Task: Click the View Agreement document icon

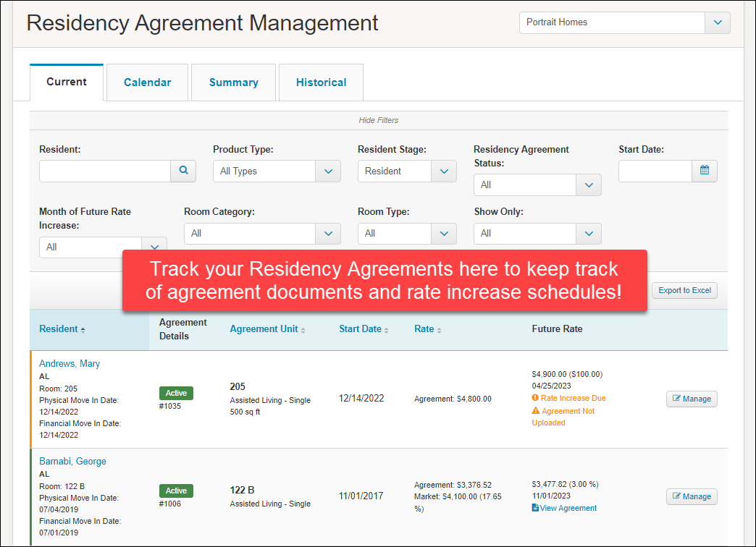Action: pyautogui.click(x=535, y=508)
